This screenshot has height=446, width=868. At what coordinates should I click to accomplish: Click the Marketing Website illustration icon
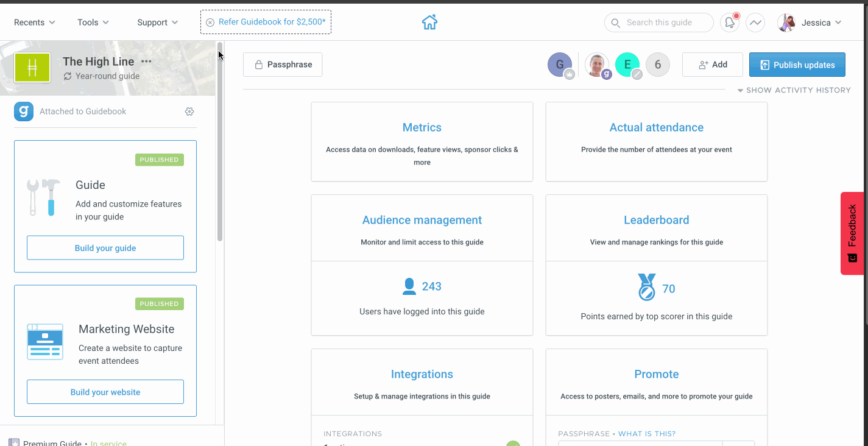(45, 341)
